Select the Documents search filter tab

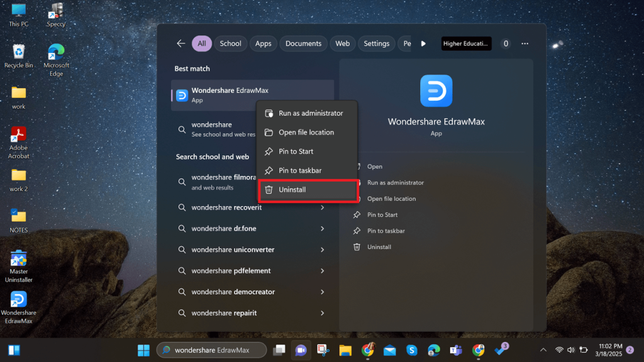coord(304,43)
